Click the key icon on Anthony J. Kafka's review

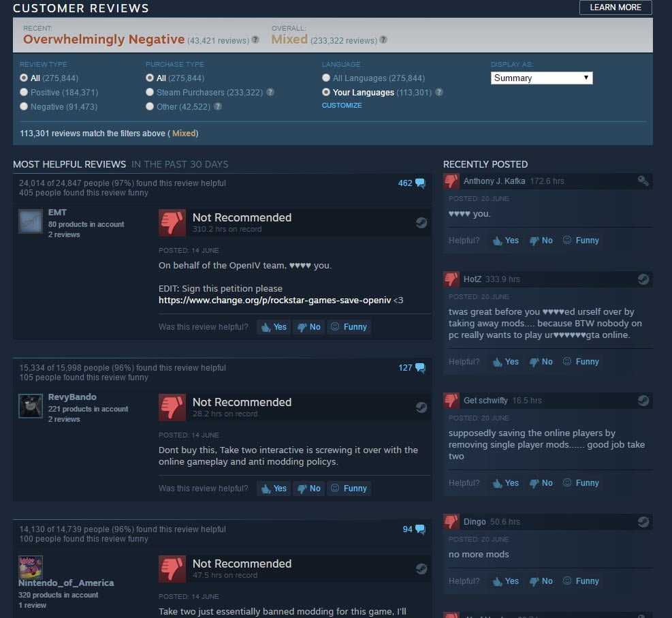coord(643,181)
